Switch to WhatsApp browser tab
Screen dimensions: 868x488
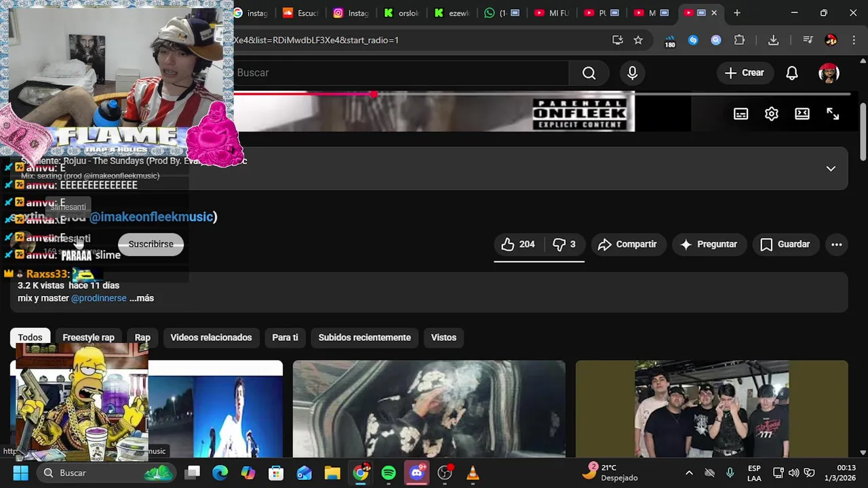pos(502,13)
